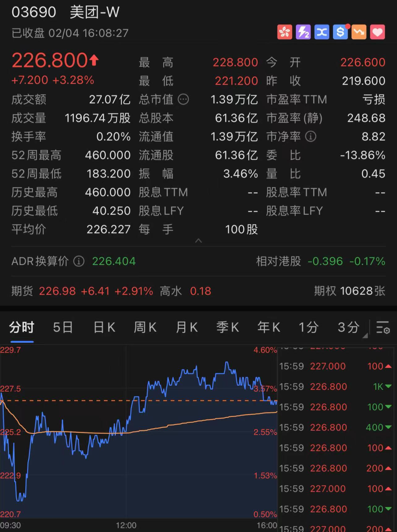The height and width of the screenshot is (532, 397).
Task: Tap the 平均价 value 226.227
Action: click(x=109, y=229)
